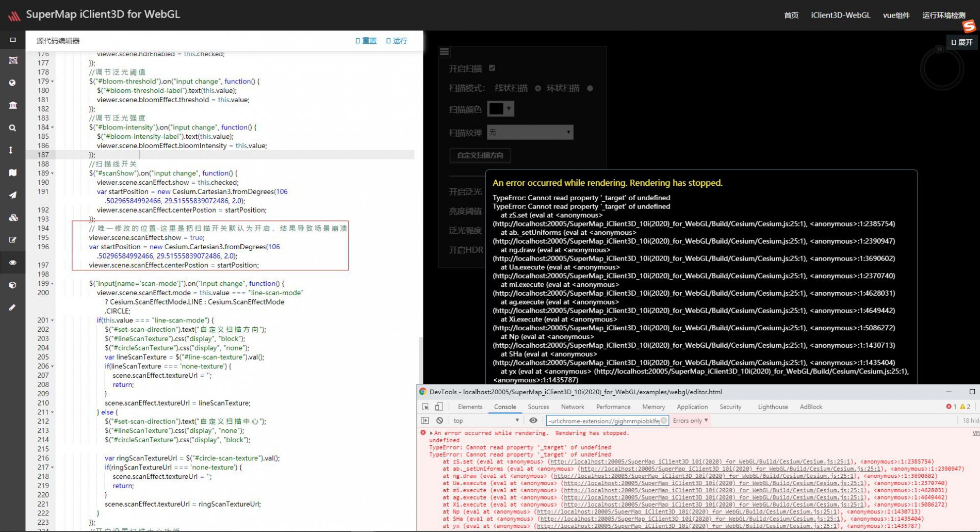
Task: Open the 运行环境检测 navigation link
Action: tap(943, 15)
